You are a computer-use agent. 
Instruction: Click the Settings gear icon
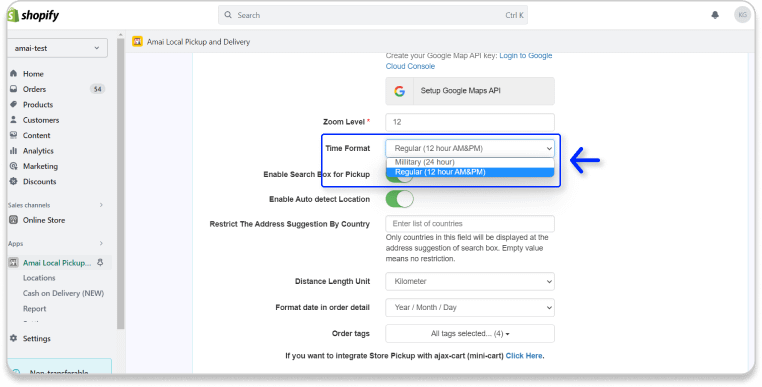[14, 338]
